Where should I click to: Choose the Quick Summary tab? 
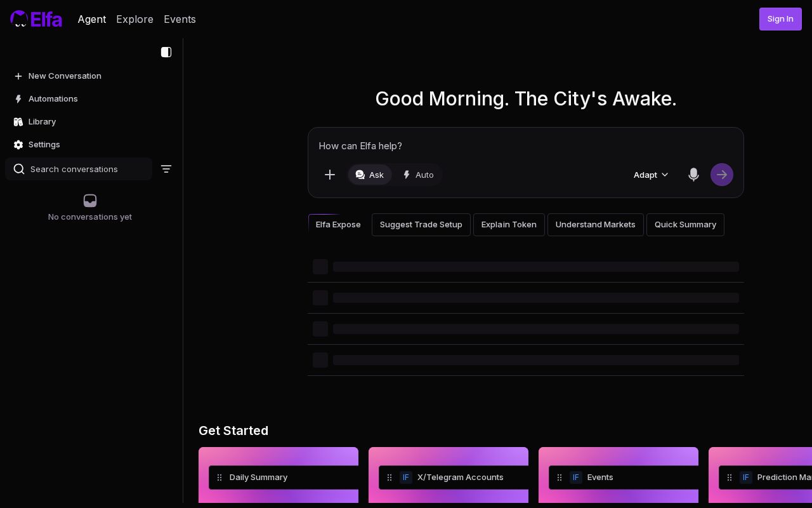[685, 225]
